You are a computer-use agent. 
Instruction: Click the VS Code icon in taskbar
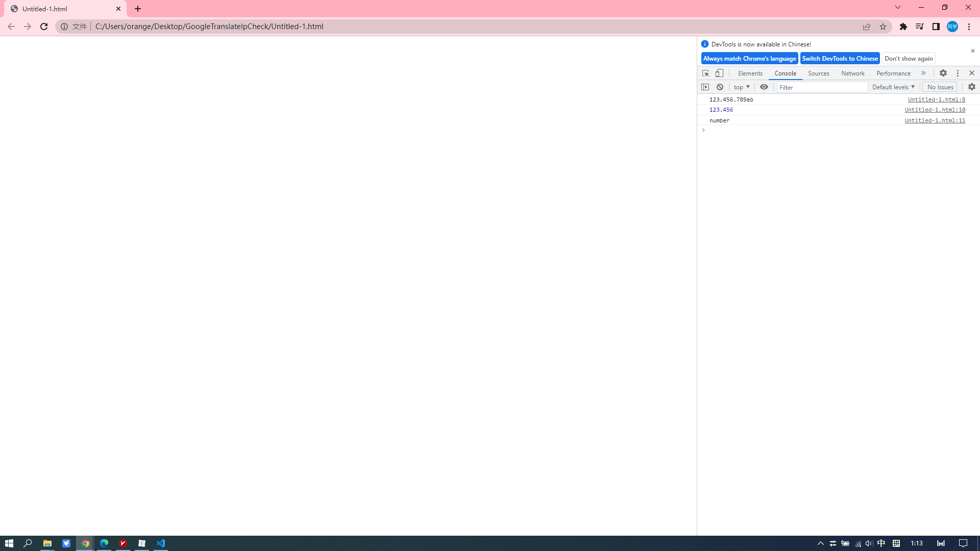click(x=160, y=543)
